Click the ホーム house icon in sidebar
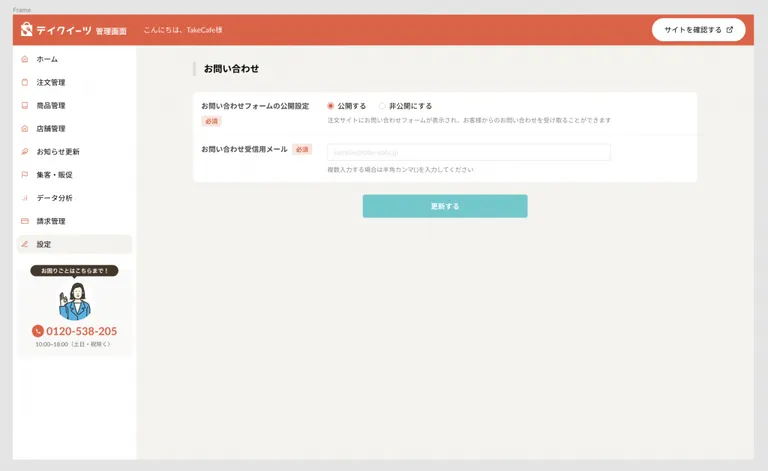 point(25,60)
